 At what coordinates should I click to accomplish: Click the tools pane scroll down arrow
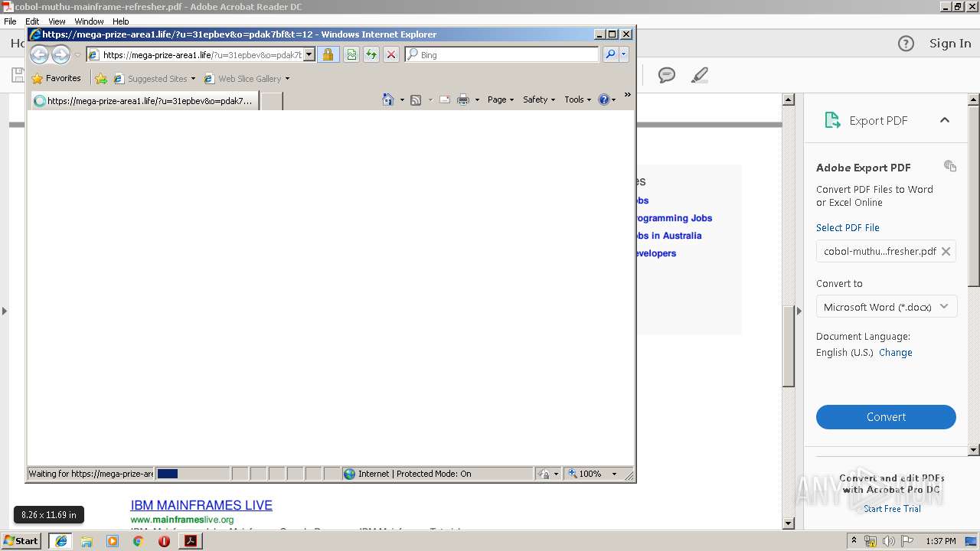974,450
